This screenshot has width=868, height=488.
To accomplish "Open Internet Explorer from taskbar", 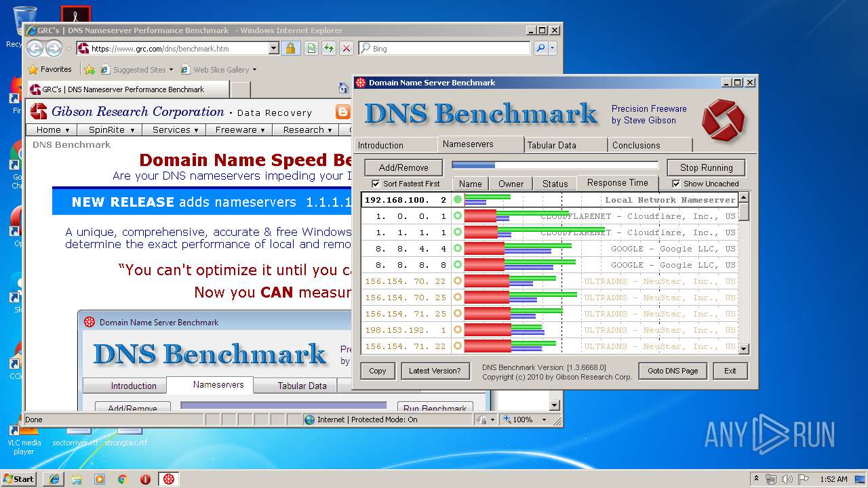I will pyautogui.click(x=54, y=479).
